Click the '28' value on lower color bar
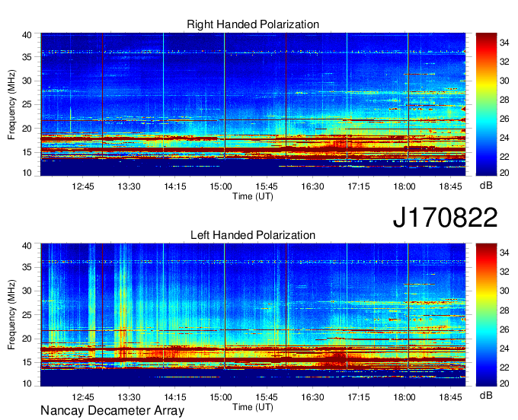 504,310
